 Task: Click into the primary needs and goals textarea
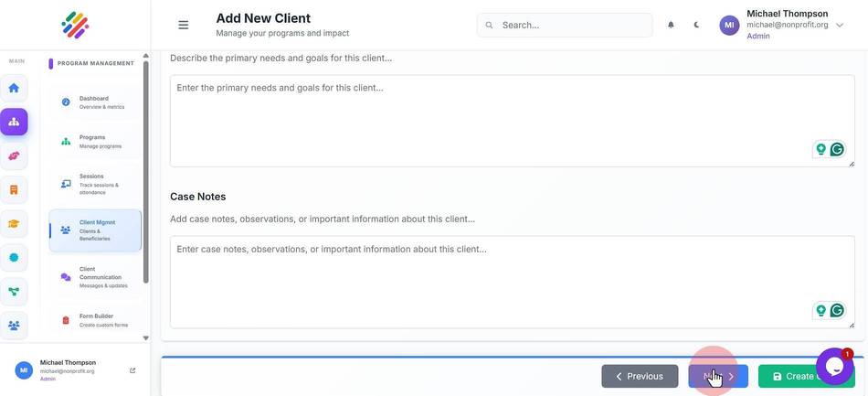[x=512, y=121]
